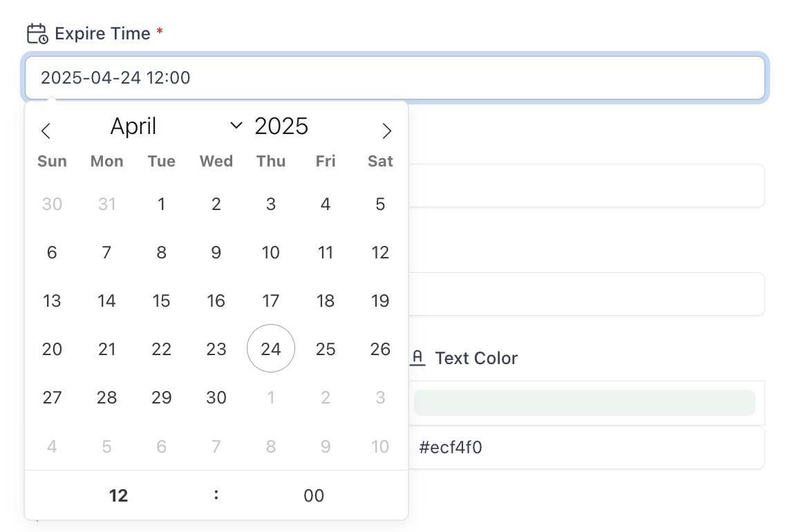Click the Text Color letter icon
The width and height of the screenshot is (788, 532).
tap(418, 358)
